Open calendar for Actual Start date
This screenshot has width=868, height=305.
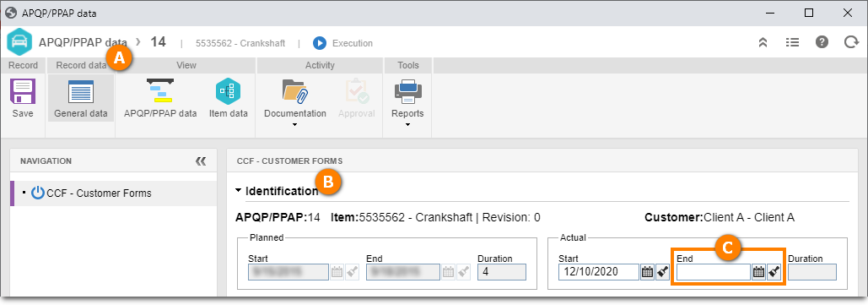coord(647,272)
